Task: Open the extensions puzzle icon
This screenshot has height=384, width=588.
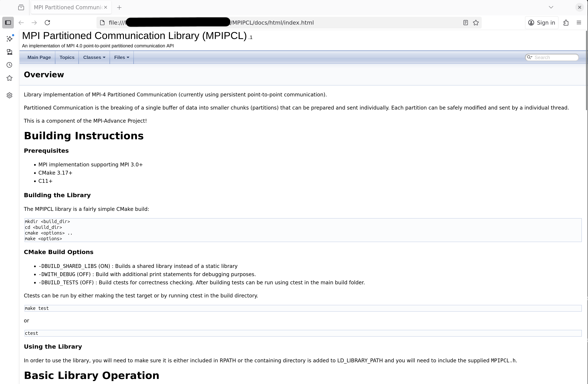Action: coord(566,23)
